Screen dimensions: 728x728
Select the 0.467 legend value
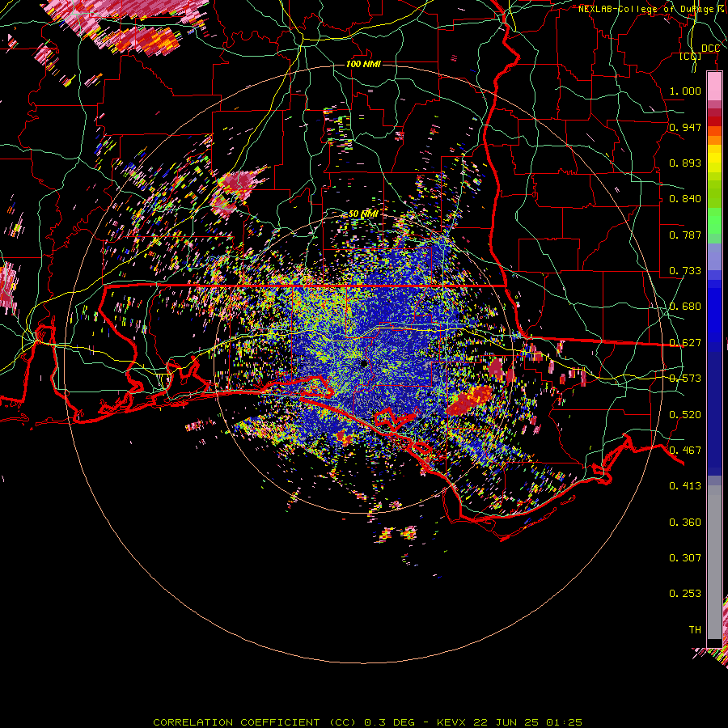click(x=685, y=451)
